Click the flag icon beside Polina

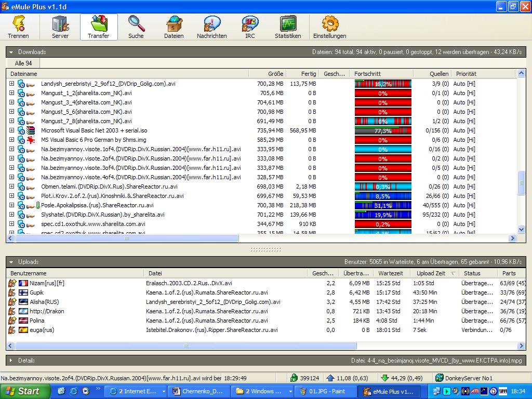(x=23, y=321)
